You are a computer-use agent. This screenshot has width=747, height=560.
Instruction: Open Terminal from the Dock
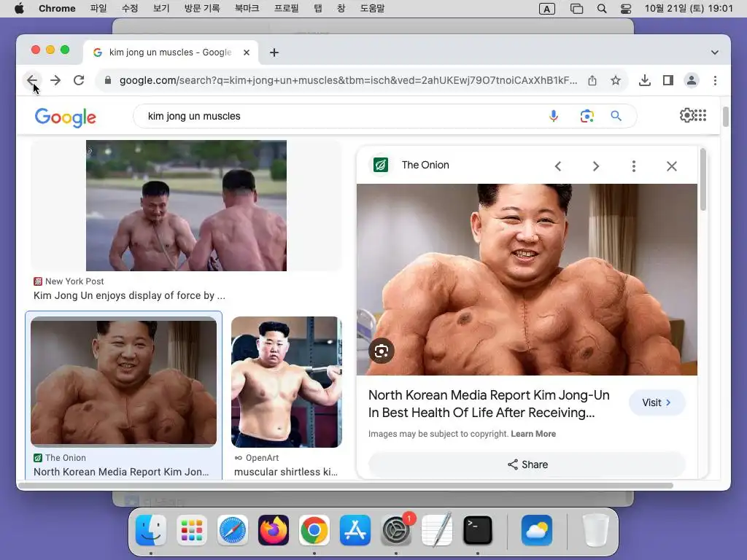pos(477,530)
